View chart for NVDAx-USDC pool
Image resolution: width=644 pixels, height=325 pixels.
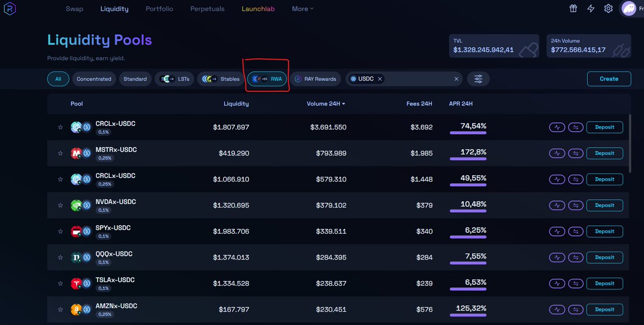tap(557, 205)
